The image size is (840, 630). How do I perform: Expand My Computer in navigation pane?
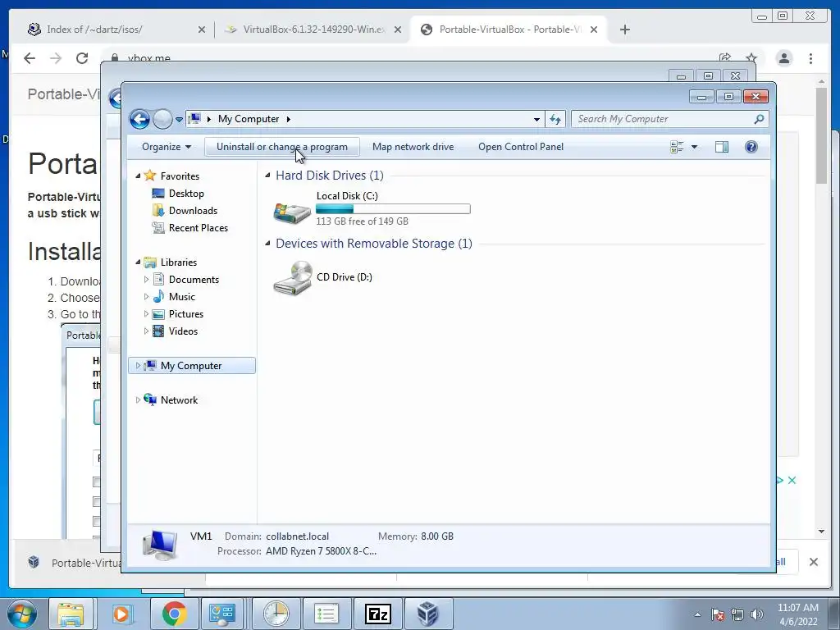coord(138,365)
